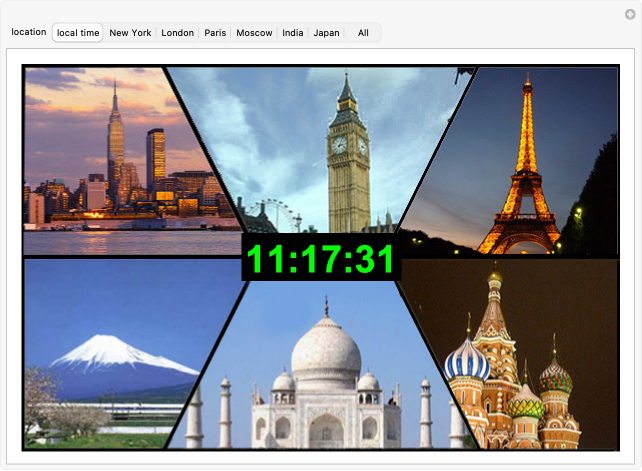Screen dimensions: 642x471
Task: Select India in the location setter
Action: (x=293, y=33)
